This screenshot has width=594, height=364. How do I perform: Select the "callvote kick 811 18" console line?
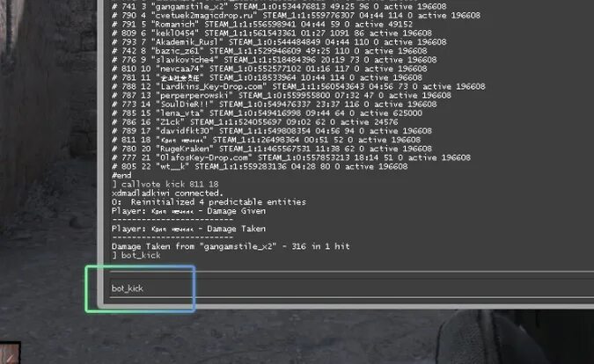click(x=165, y=185)
